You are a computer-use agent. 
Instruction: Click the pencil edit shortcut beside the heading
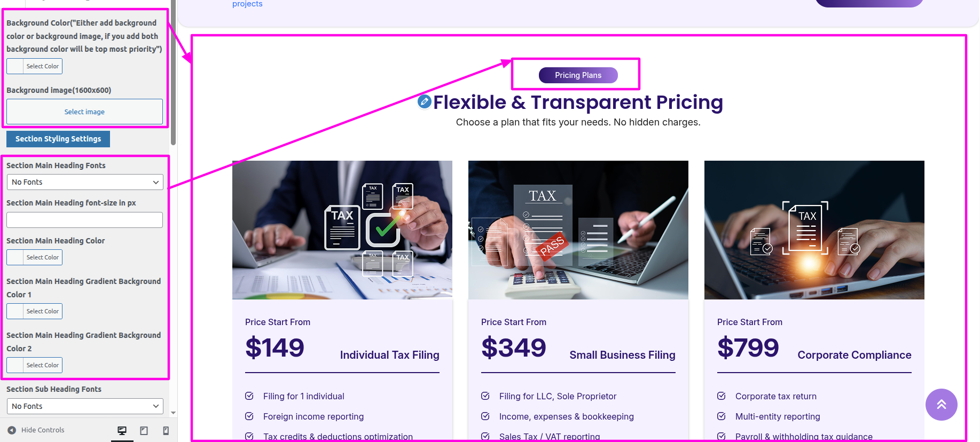coord(425,101)
